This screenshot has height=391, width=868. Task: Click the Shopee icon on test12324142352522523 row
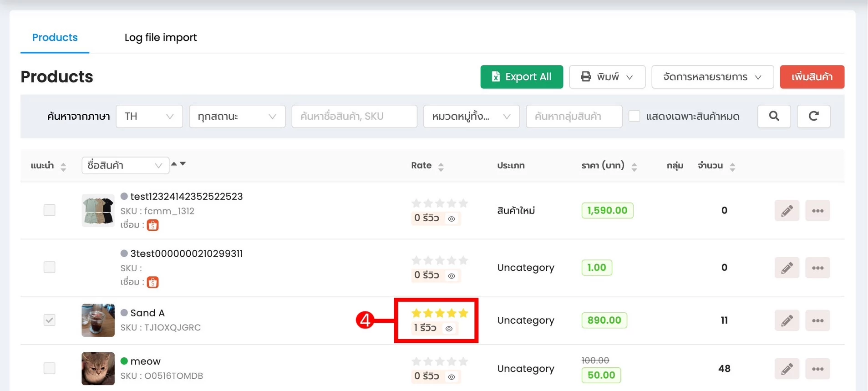152,225
